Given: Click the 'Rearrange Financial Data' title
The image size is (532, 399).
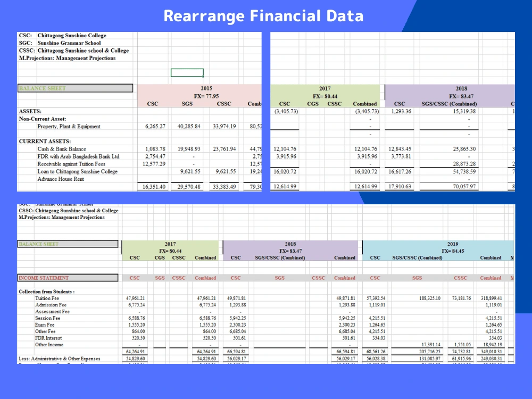Looking at the screenshot, I should tap(263, 16).
